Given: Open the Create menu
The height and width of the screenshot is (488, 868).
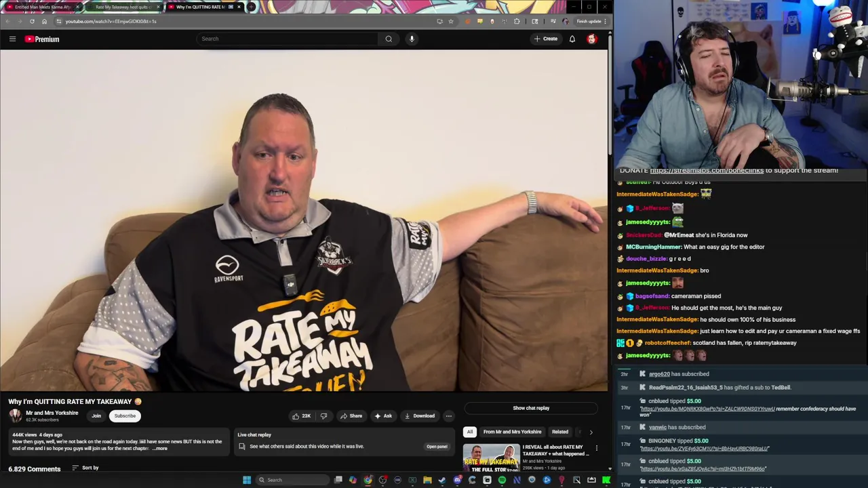Looking at the screenshot, I should 546,39.
